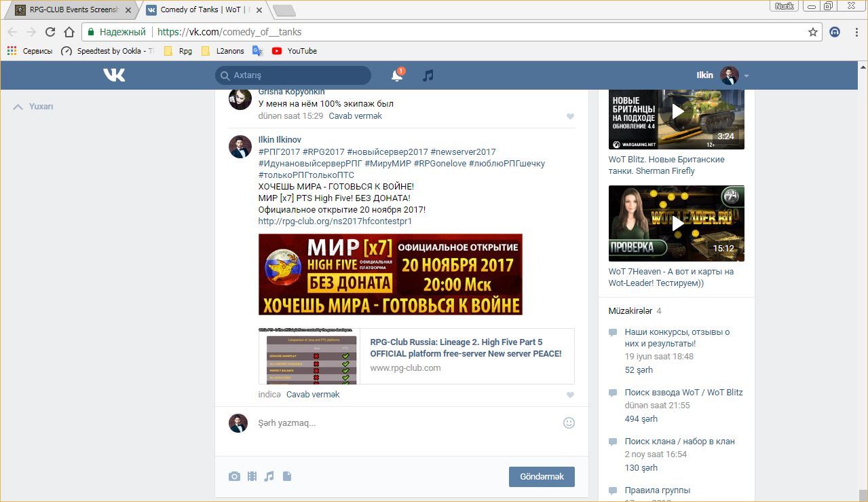Click the address bar URL vk.com/comedy_of__tanks
The width and height of the screenshot is (868, 502).
tap(229, 32)
